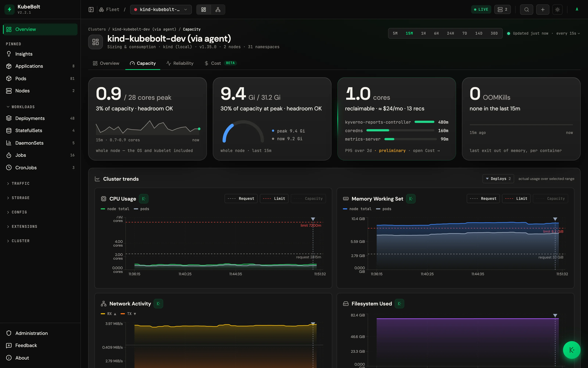Open the topology view icon in top bar
This screenshot has height=368, width=588.
pyautogui.click(x=218, y=10)
